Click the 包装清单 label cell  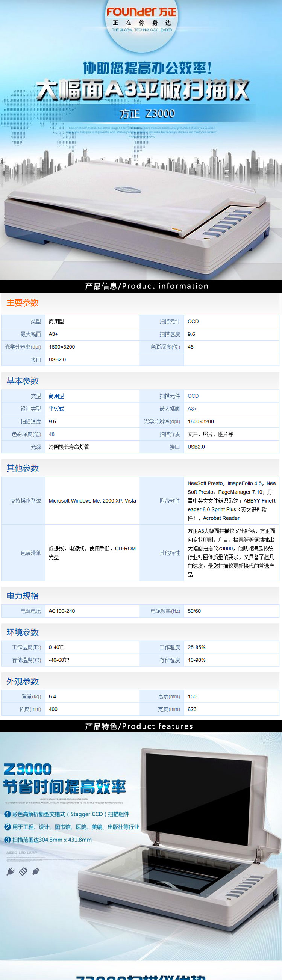[x=23, y=553]
